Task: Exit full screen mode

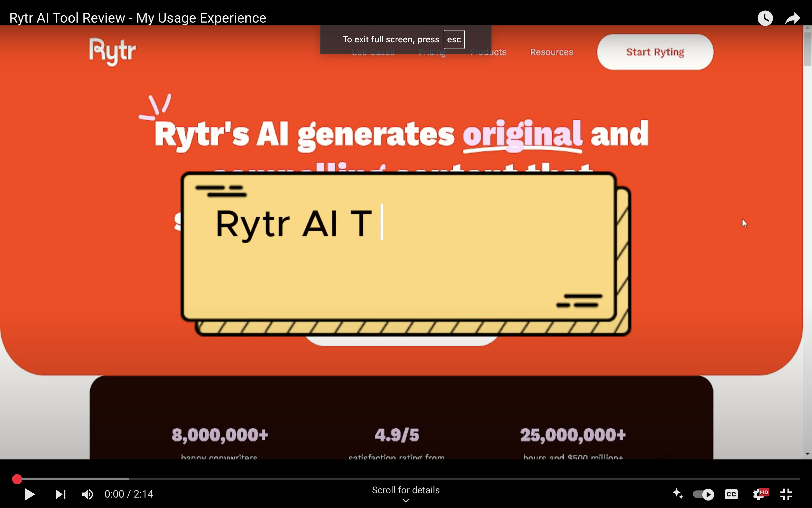Action: (786, 494)
